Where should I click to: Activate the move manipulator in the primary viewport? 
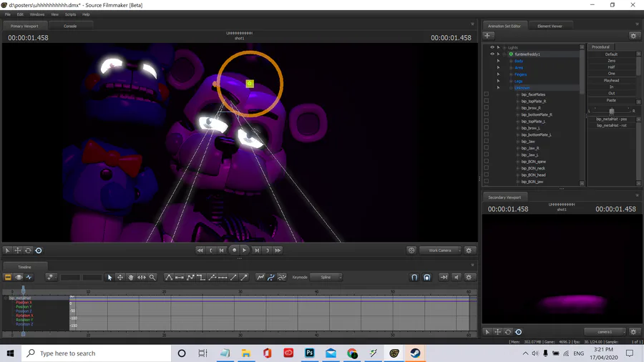pos(18,250)
